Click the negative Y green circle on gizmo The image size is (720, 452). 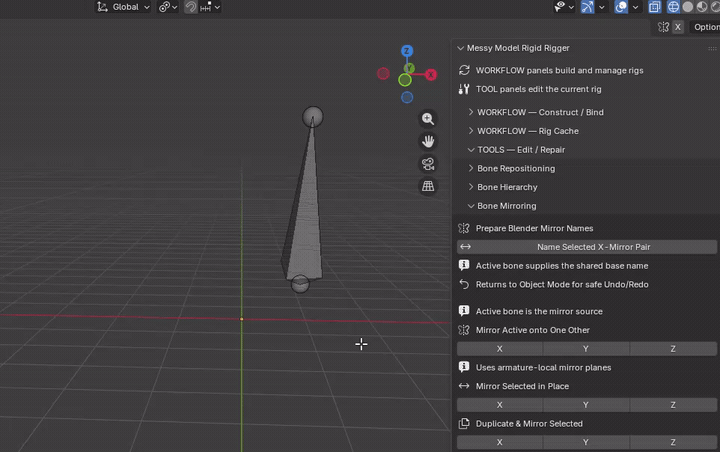405,80
